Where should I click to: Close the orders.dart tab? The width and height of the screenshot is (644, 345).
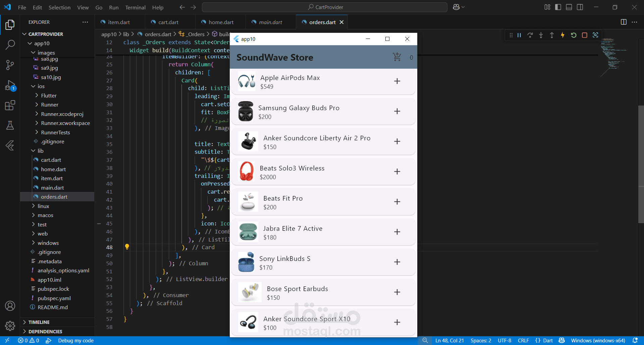tap(341, 22)
